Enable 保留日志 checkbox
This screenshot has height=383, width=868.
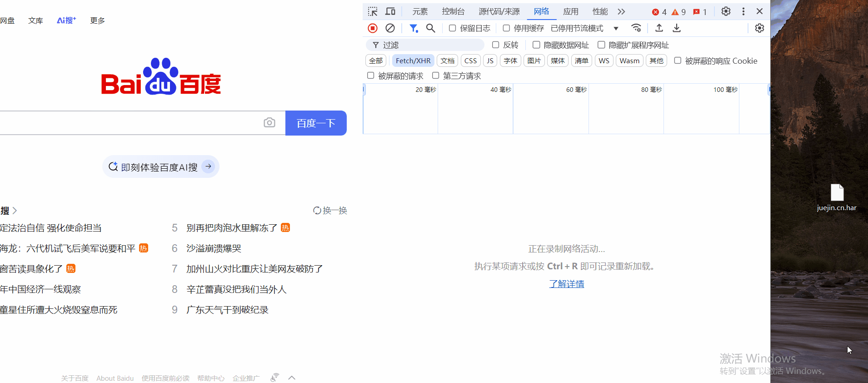(453, 28)
